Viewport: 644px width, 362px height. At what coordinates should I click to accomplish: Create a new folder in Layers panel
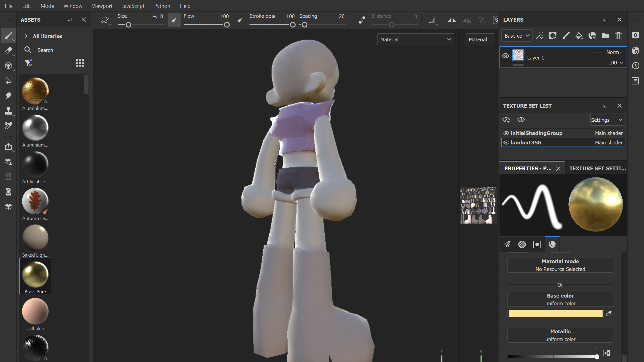point(605,36)
